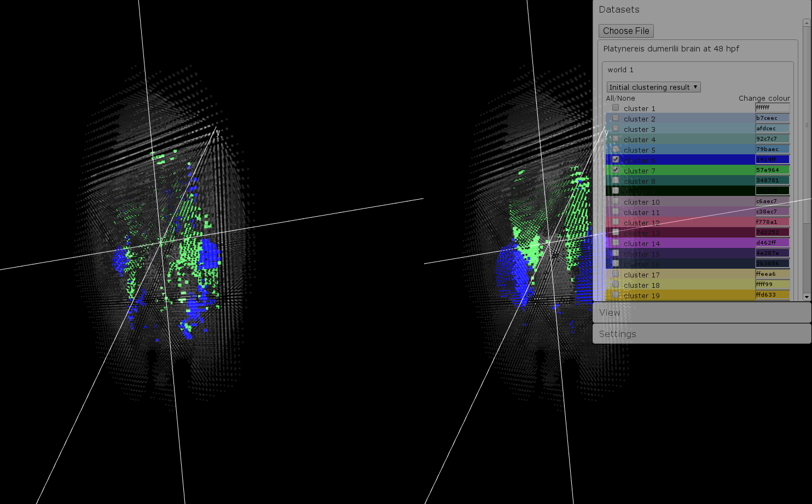Click the b7ceec colour input for cluster 2
The height and width of the screenshot is (504, 812).
[x=772, y=118]
